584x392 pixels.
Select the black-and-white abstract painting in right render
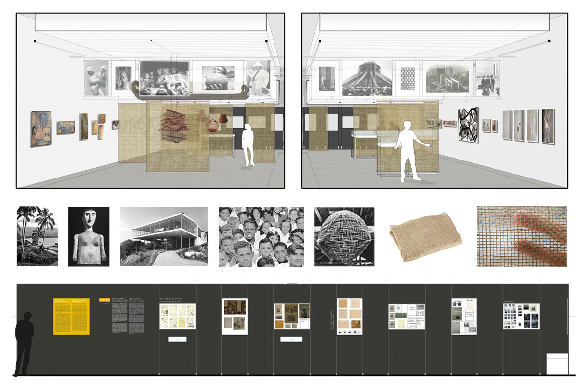[469, 125]
